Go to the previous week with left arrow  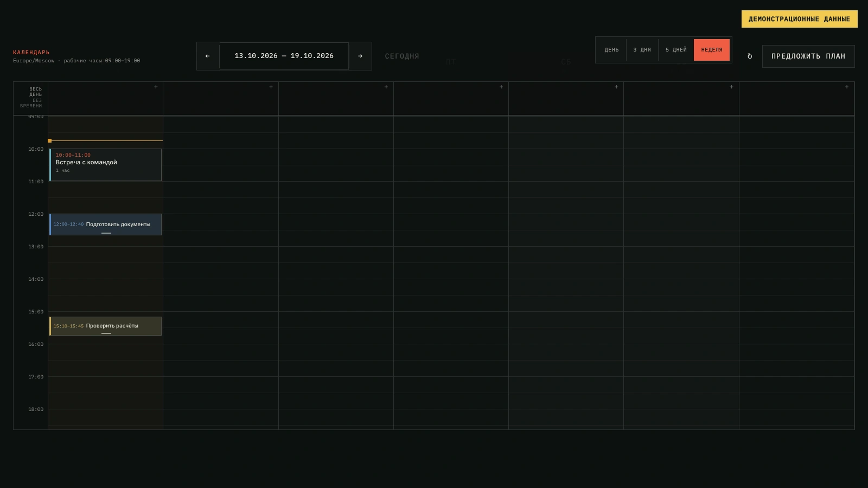(x=208, y=56)
